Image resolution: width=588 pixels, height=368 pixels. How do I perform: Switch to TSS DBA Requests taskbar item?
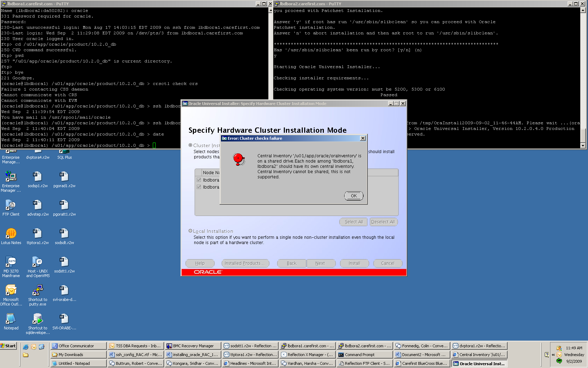pos(136,346)
